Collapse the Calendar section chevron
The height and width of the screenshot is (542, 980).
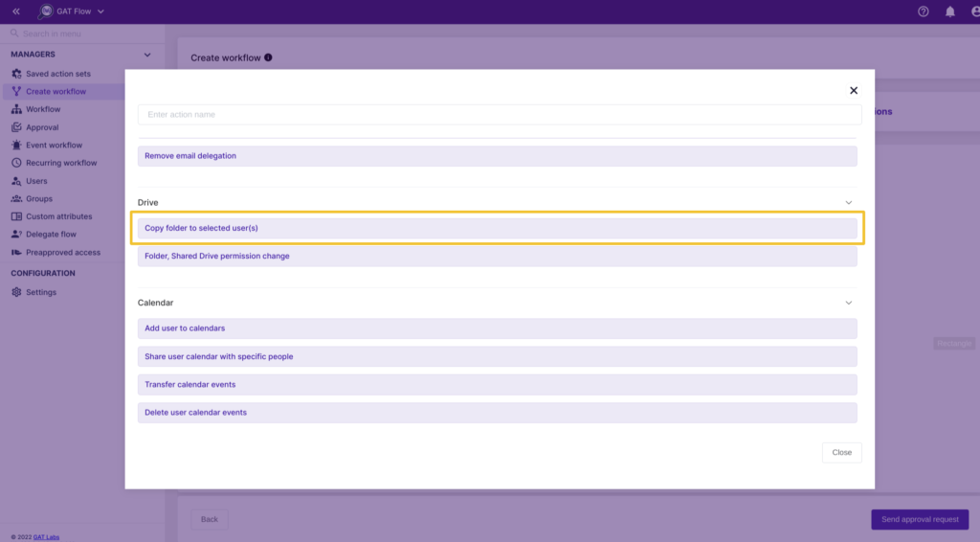coord(848,303)
